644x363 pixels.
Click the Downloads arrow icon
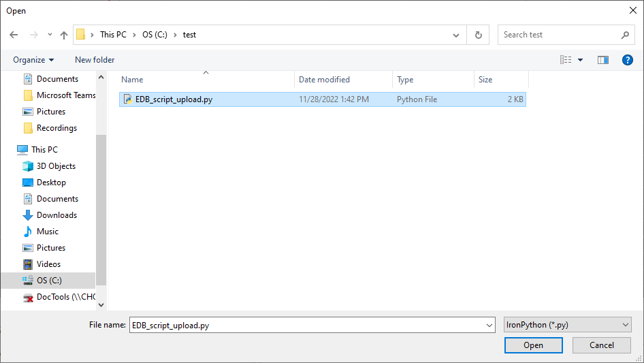coord(28,215)
